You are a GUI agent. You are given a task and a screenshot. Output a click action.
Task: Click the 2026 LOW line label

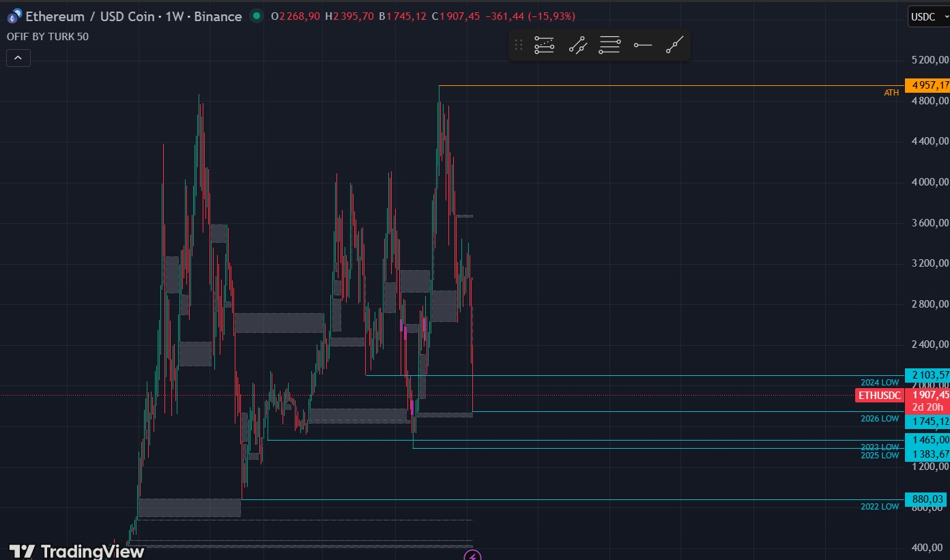pyautogui.click(x=880, y=419)
